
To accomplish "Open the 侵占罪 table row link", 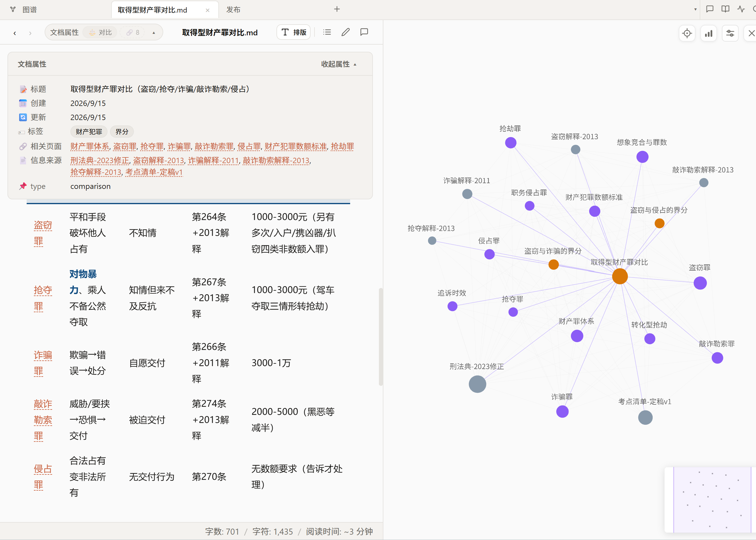I will [x=43, y=477].
